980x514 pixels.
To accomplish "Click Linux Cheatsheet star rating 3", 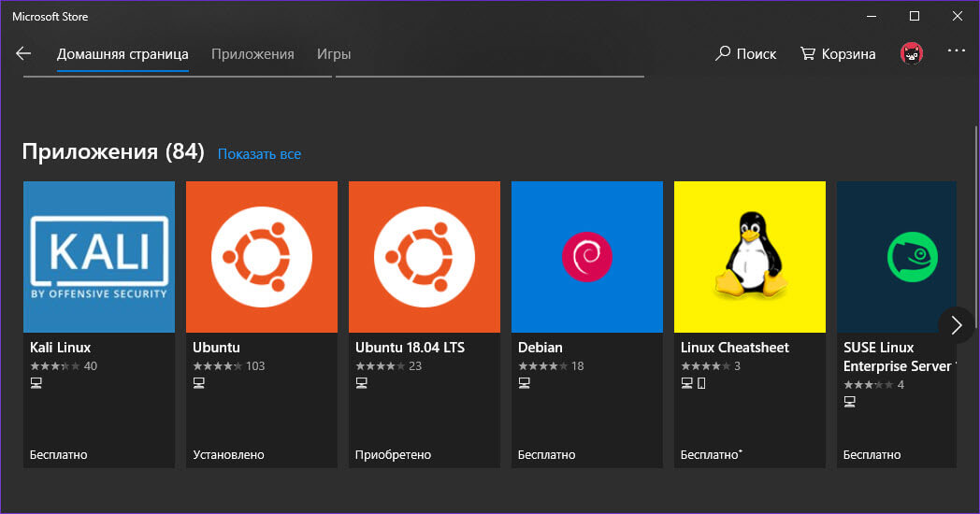I will pos(711,366).
